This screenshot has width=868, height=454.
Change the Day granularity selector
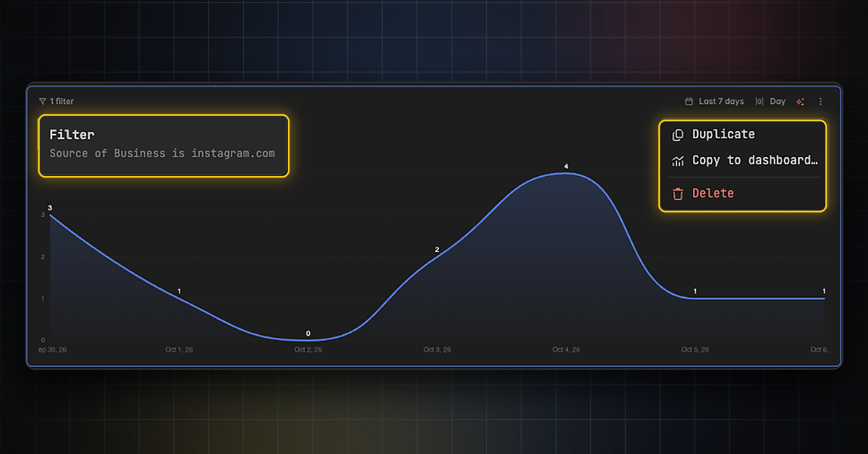pos(770,101)
